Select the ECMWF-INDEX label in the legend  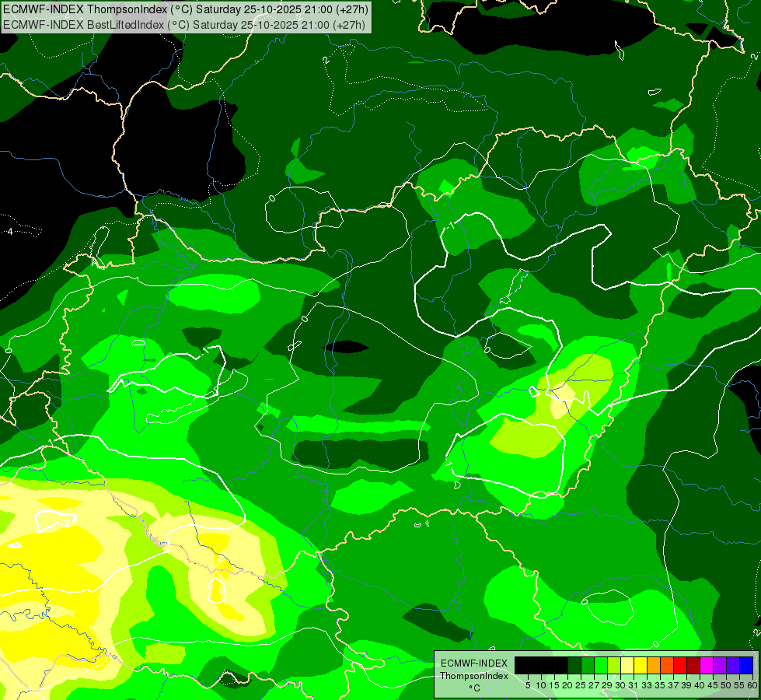[474, 663]
